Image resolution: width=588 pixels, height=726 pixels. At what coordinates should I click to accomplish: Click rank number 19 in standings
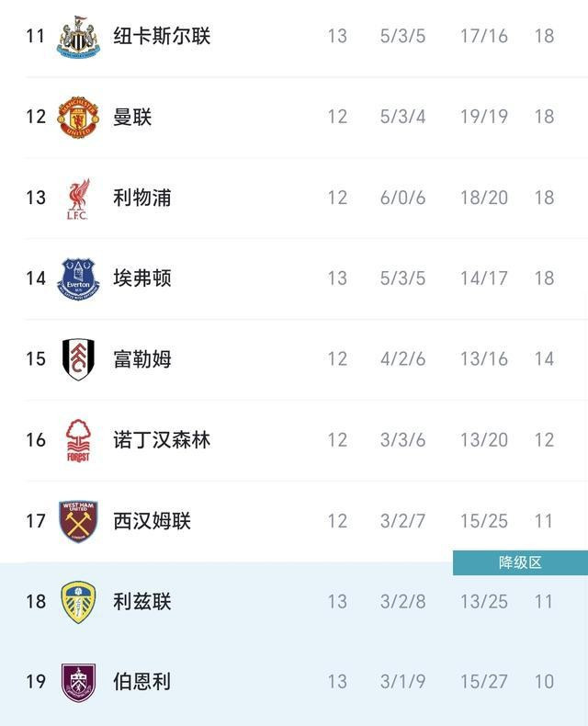click(x=36, y=682)
